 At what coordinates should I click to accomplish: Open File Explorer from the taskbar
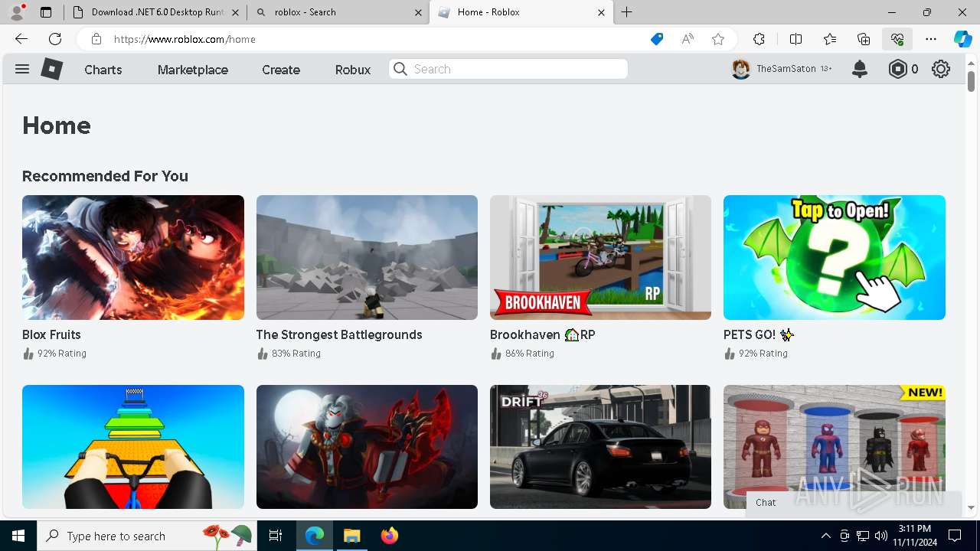point(351,536)
